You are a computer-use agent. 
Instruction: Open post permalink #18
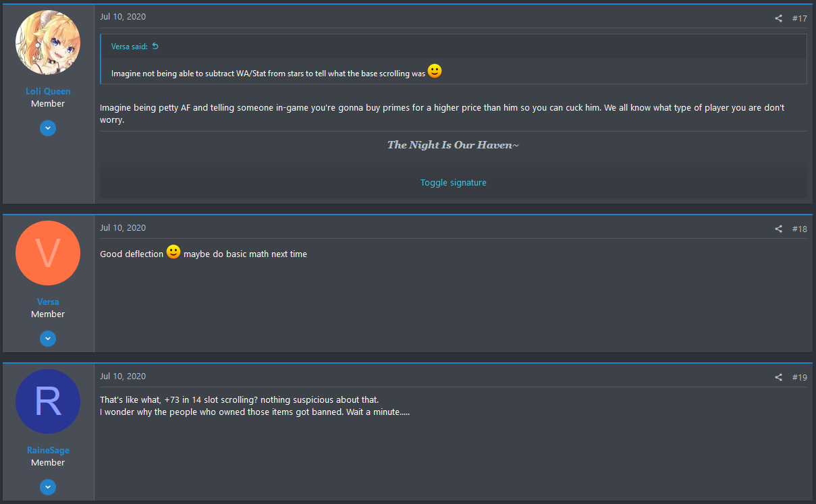pyautogui.click(x=799, y=229)
